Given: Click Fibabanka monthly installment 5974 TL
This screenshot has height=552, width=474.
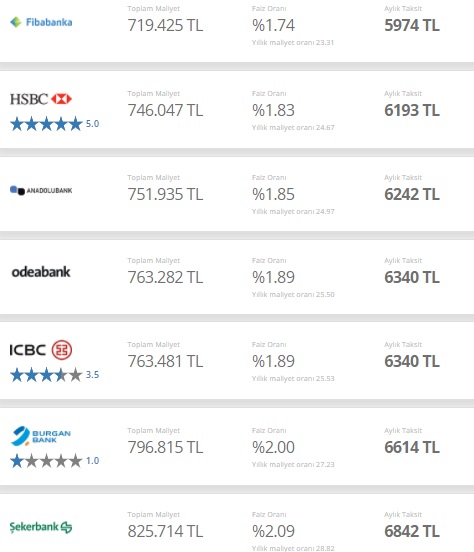Looking at the screenshot, I should [x=412, y=25].
